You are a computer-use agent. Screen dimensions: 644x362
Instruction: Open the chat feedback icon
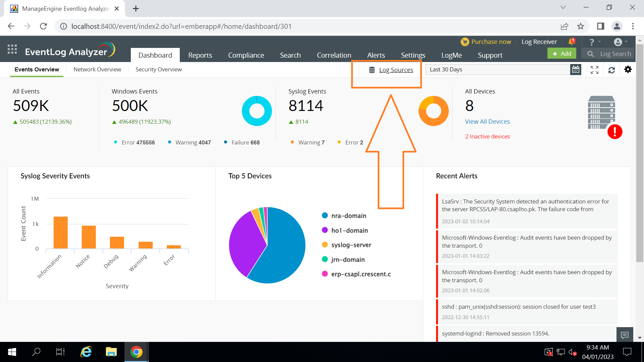coord(625,335)
